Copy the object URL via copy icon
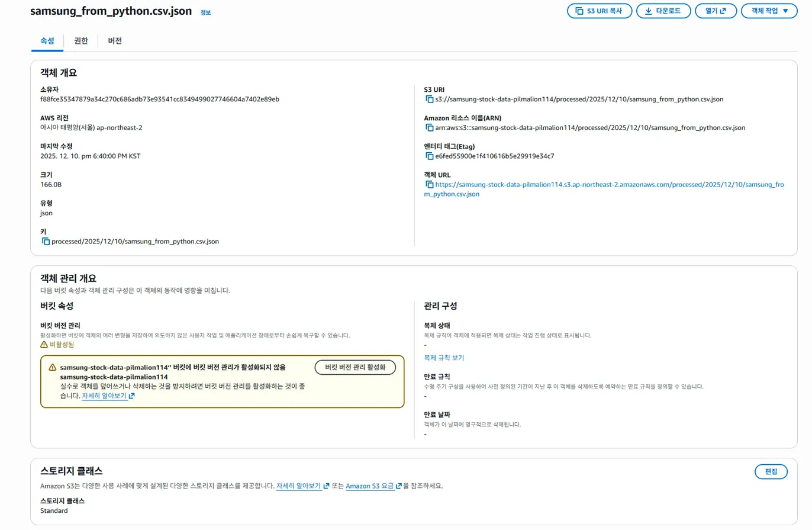The width and height of the screenshot is (812, 530). (x=430, y=185)
